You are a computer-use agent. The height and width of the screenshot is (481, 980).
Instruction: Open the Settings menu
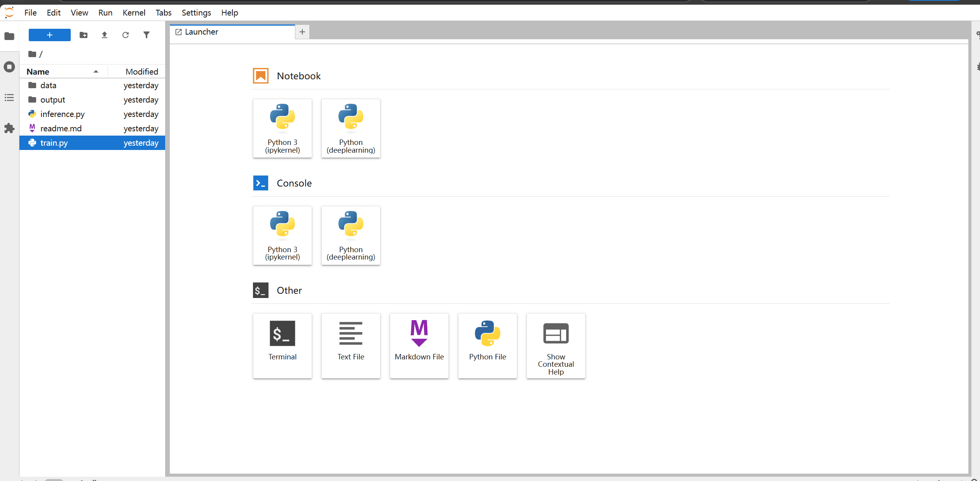(x=196, y=13)
